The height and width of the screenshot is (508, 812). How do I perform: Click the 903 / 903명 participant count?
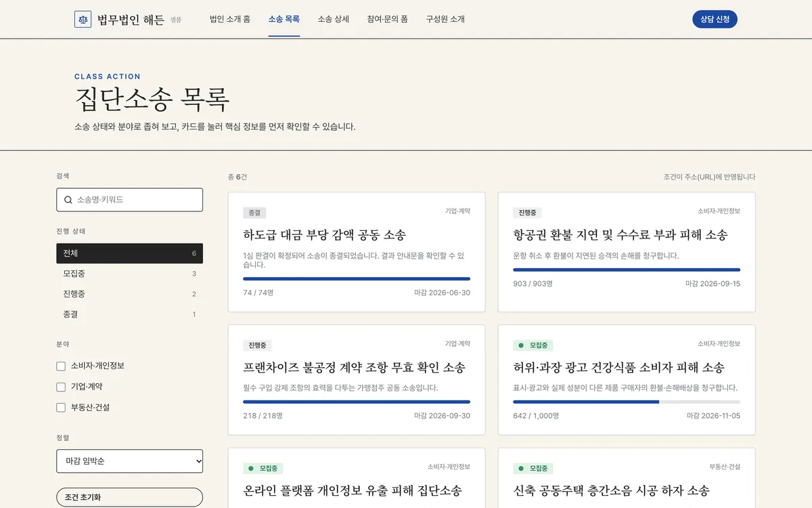[x=533, y=284]
